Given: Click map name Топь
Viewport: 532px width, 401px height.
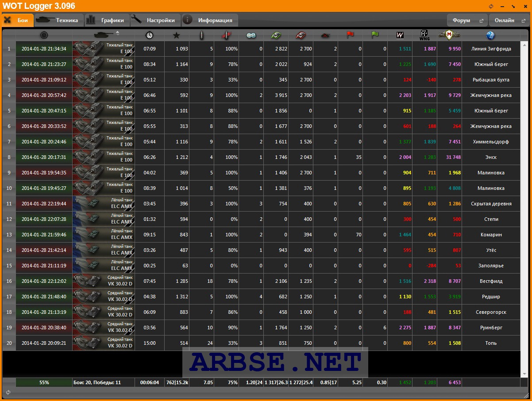Looking at the screenshot, I should pyautogui.click(x=491, y=343).
